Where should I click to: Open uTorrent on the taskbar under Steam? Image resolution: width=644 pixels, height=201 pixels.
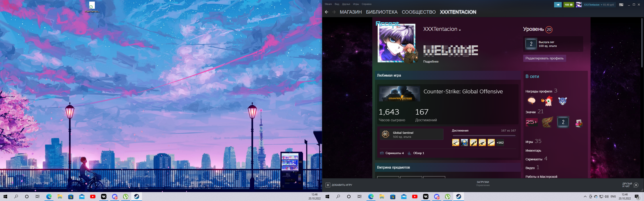pyautogui.click(x=448, y=197)
